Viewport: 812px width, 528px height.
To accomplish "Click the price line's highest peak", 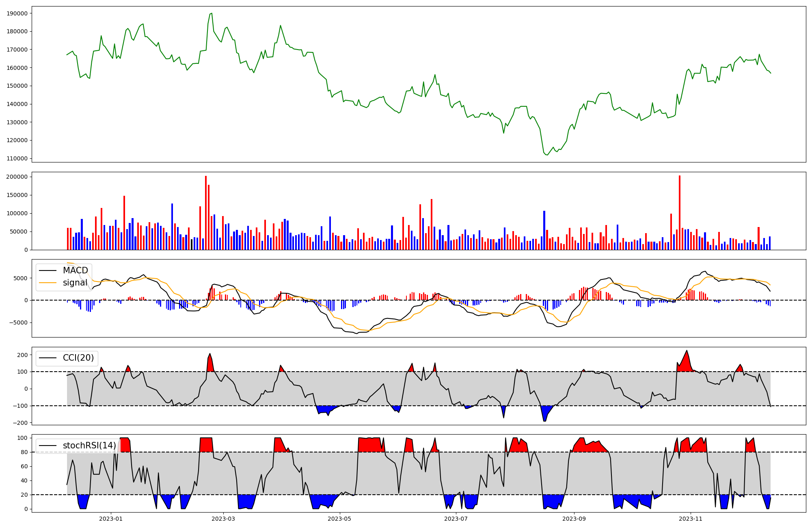I will (212, 13).
